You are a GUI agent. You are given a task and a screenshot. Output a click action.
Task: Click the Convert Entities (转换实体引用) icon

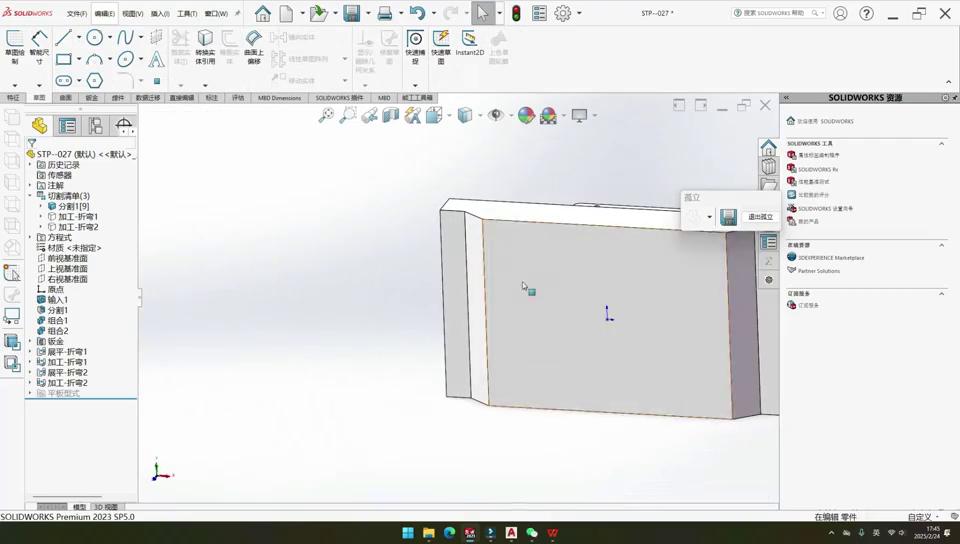(x=205, y=45)
